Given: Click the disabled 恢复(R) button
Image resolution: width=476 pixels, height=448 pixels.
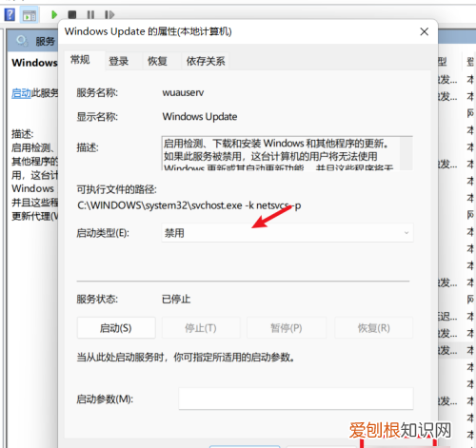Looking at the screenshot, I should pos(374,328).
